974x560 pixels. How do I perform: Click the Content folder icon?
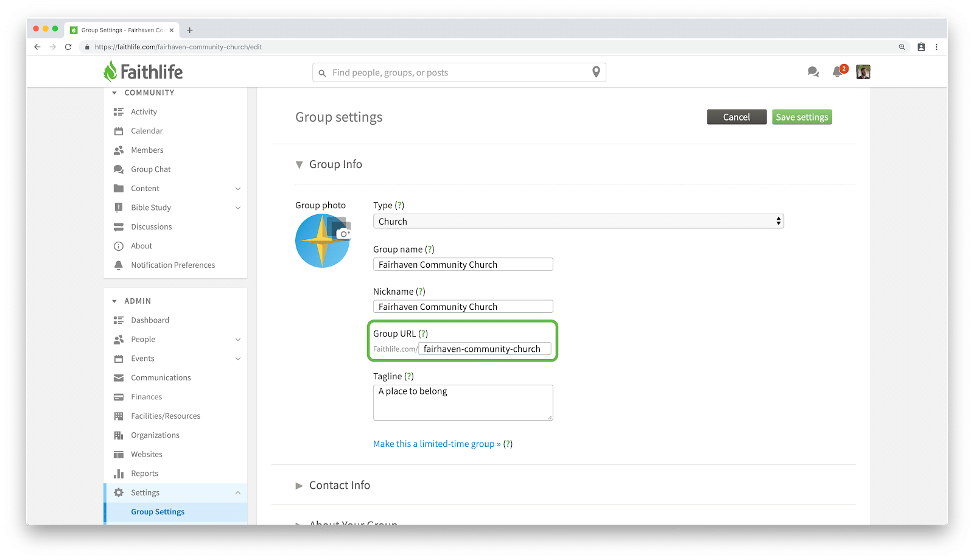point(119,189)
